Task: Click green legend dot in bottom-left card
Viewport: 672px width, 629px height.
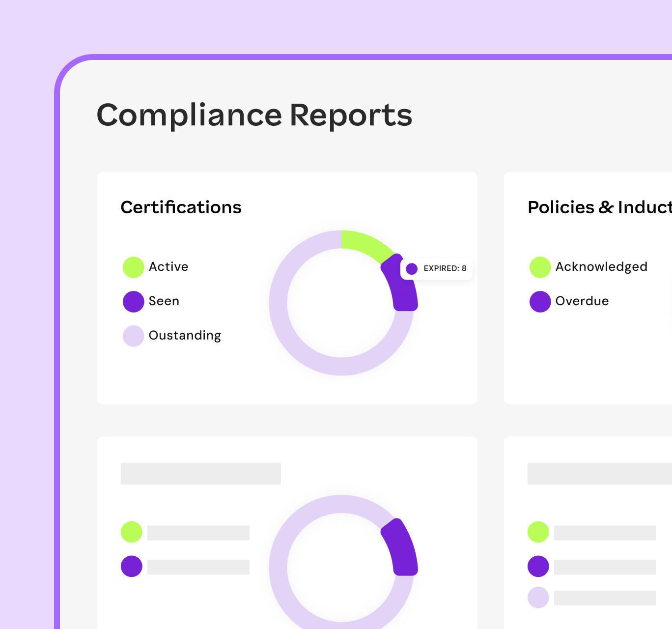Action: (132, 532)
